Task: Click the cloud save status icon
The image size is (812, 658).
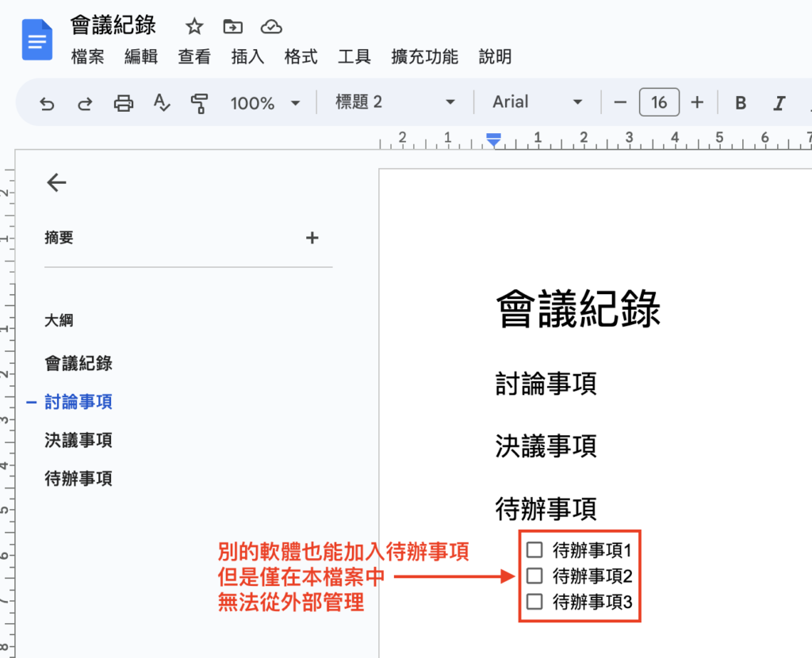Action: (271, 26)
